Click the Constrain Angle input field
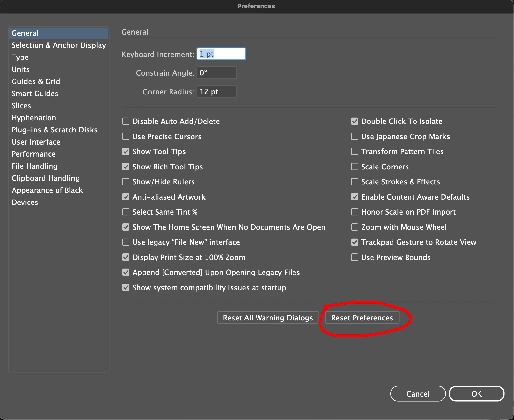514x420 pixels. click(216, 73)
